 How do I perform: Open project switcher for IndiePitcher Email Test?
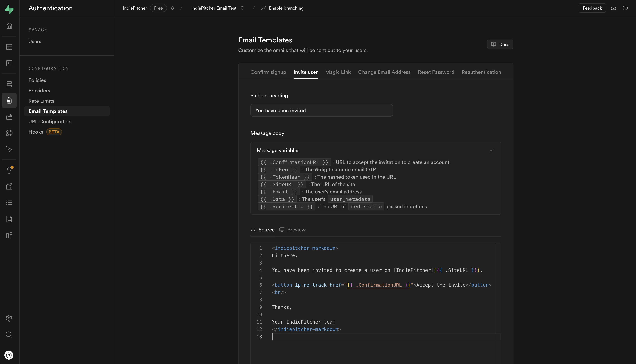pyautogui.click(x=242, y=8)
